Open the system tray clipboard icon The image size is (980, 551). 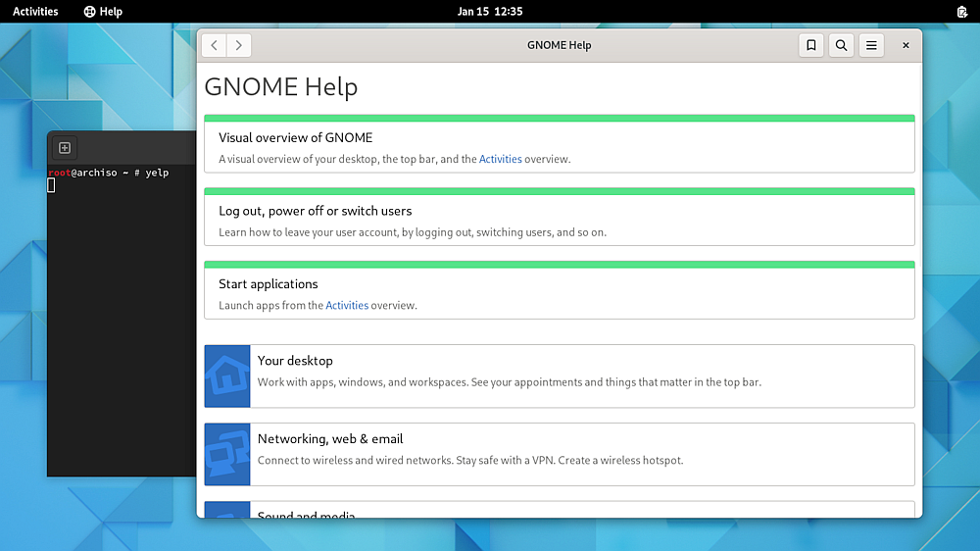click(x=962, y=11)
